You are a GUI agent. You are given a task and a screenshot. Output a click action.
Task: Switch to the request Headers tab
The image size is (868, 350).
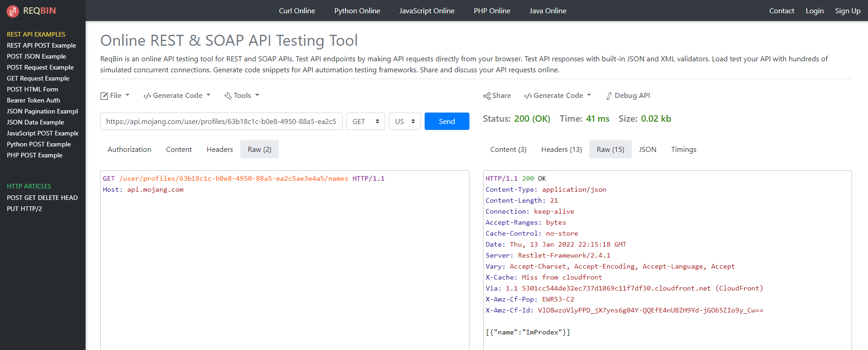[x=220, y=150]
